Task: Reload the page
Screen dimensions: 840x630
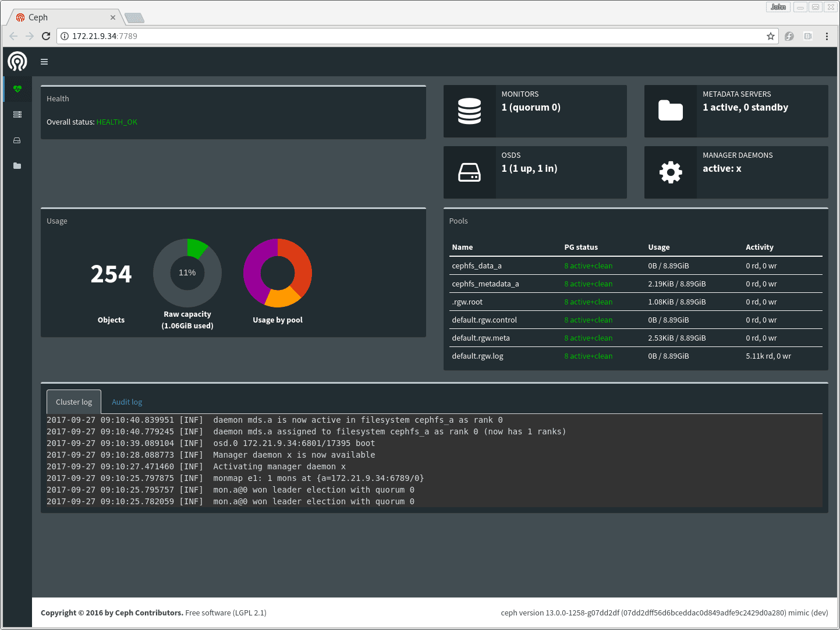Action: pos(46,36)
